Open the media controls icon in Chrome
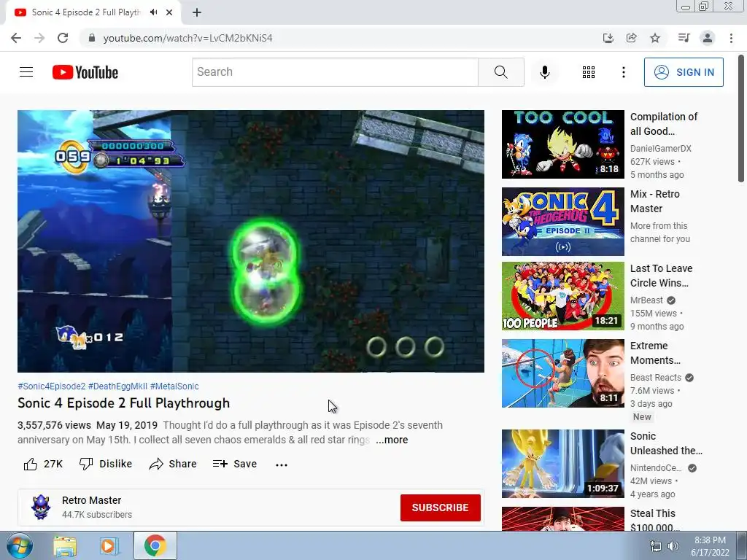This screenshot has height=560, width=747. pos(684,38)
